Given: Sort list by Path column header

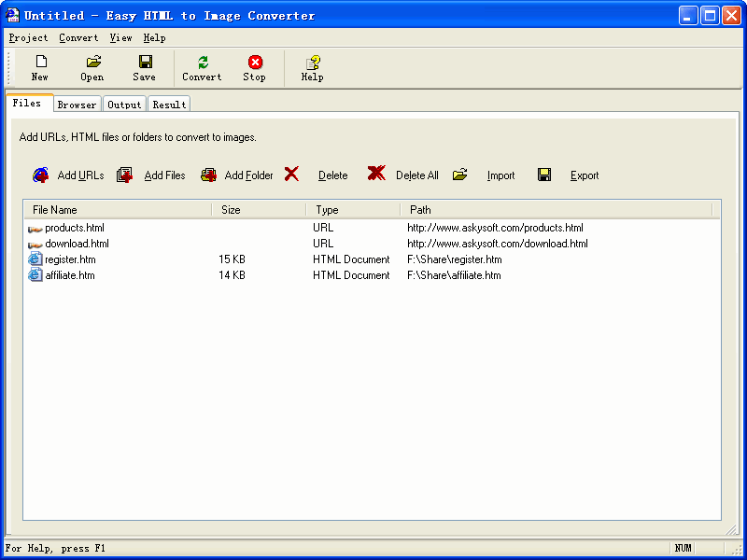Looking at the screenshot, I should tap(556, 209).
